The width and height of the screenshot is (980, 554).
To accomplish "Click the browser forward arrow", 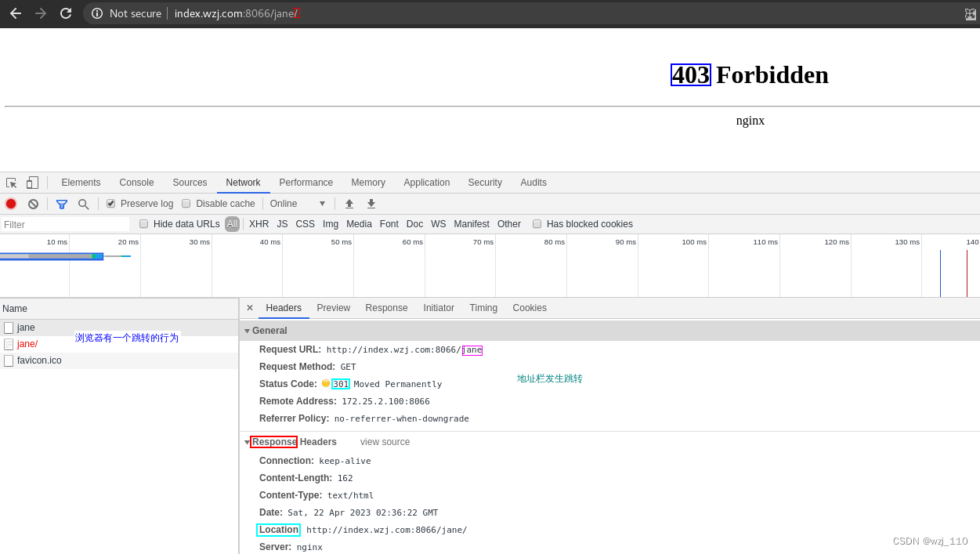I will pos(41,13).
